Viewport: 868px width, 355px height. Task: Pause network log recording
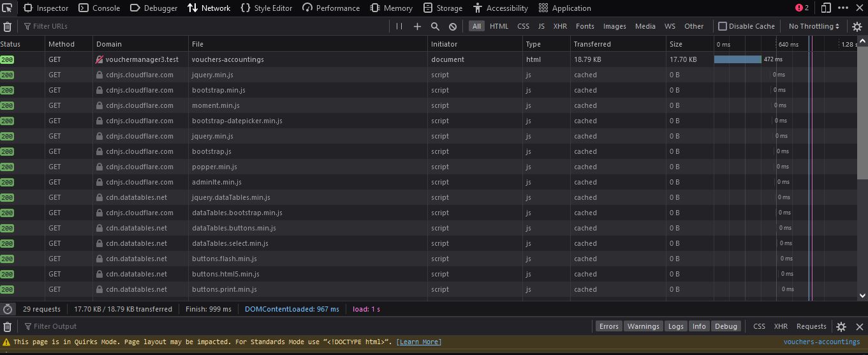pyautogui.click(x=399, y=26)
